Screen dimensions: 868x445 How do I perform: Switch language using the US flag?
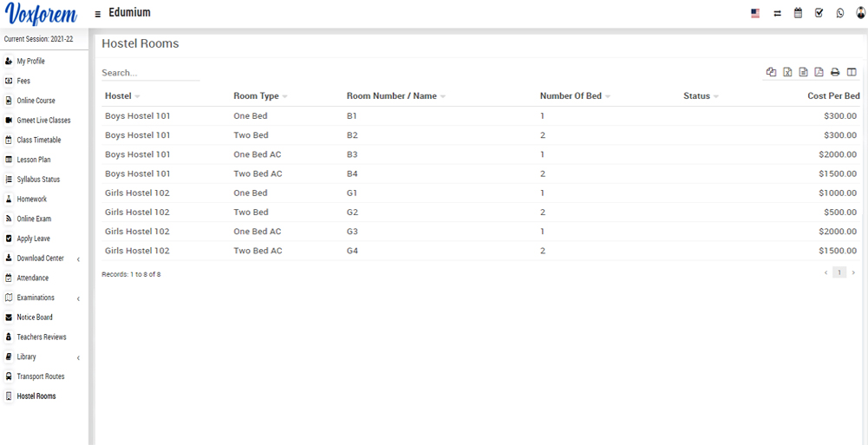tap(755, 13)
